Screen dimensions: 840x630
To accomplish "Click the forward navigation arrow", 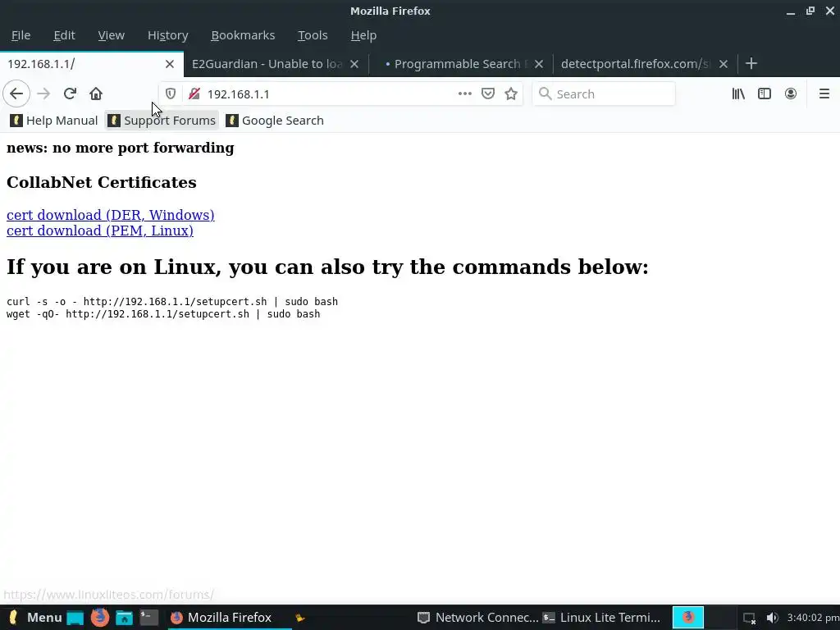I will tap(43, 94).
